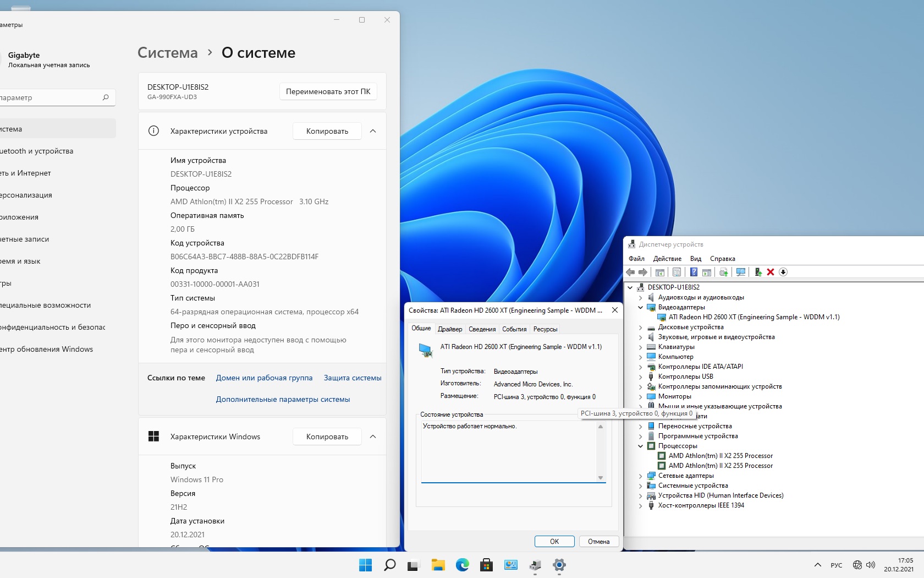Click Scan for hardware changes monitor icon
This screenshot has height=578, width=924.
pos(741,272)
